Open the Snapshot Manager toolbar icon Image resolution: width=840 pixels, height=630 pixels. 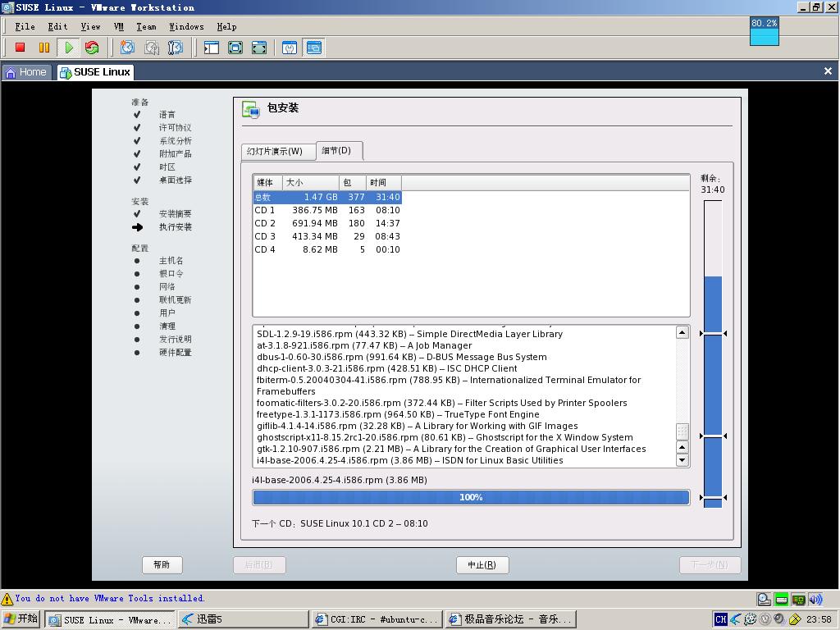tap(176, 48)
